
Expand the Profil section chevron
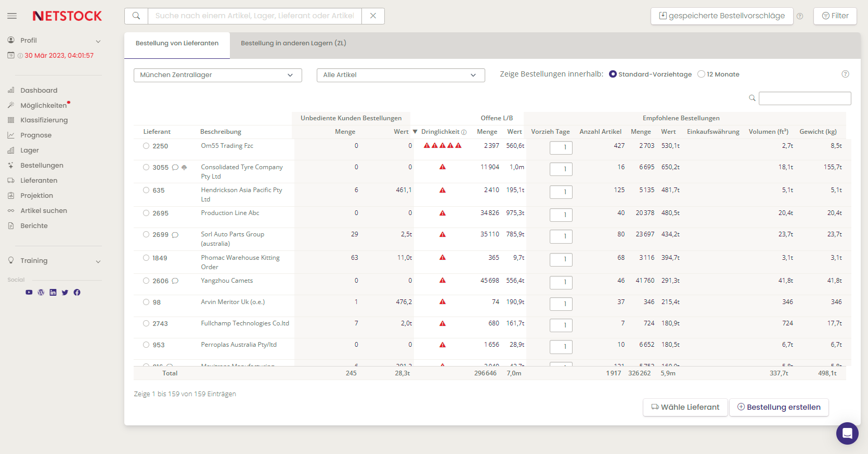pos(98,41)
